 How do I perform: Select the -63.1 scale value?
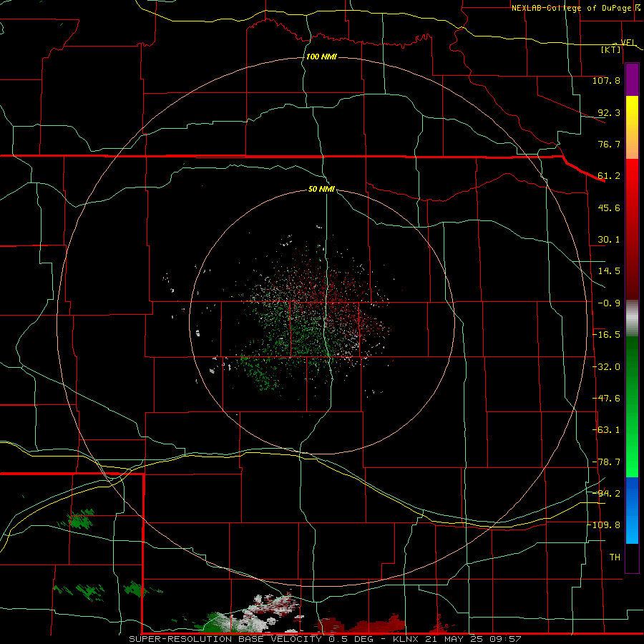(x=606, y=430)
